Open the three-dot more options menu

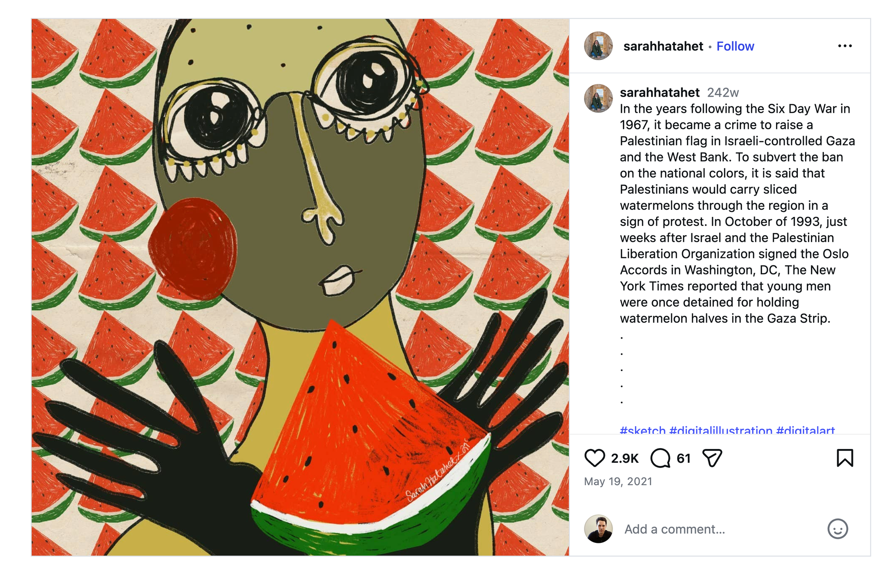(x=845, y=46)
